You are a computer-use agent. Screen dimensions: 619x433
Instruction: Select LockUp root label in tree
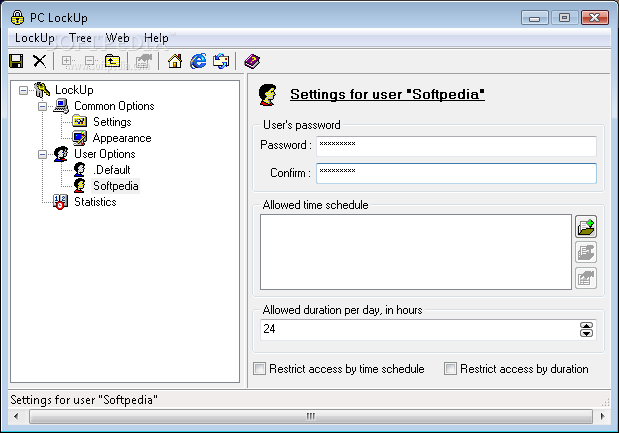(x=74, y=90)
